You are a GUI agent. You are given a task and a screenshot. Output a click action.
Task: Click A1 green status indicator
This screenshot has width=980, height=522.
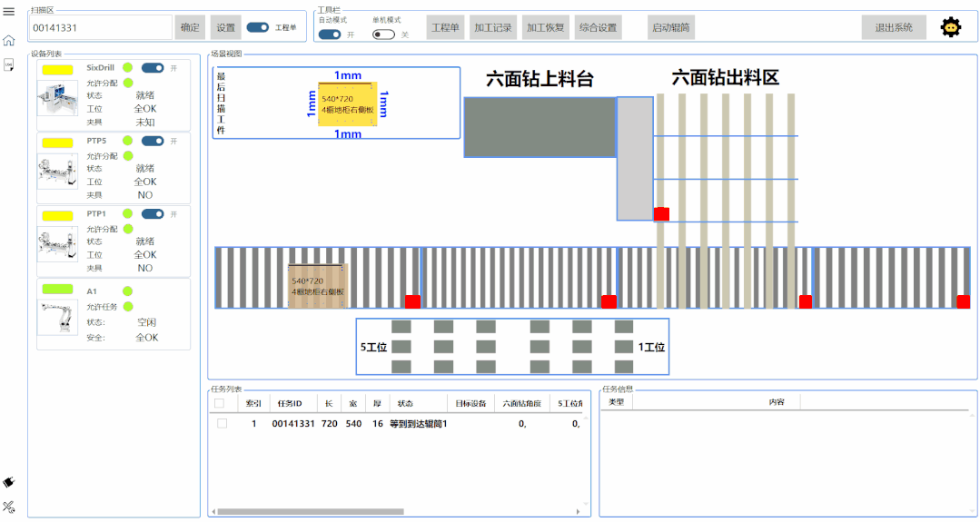pos(127,291)
